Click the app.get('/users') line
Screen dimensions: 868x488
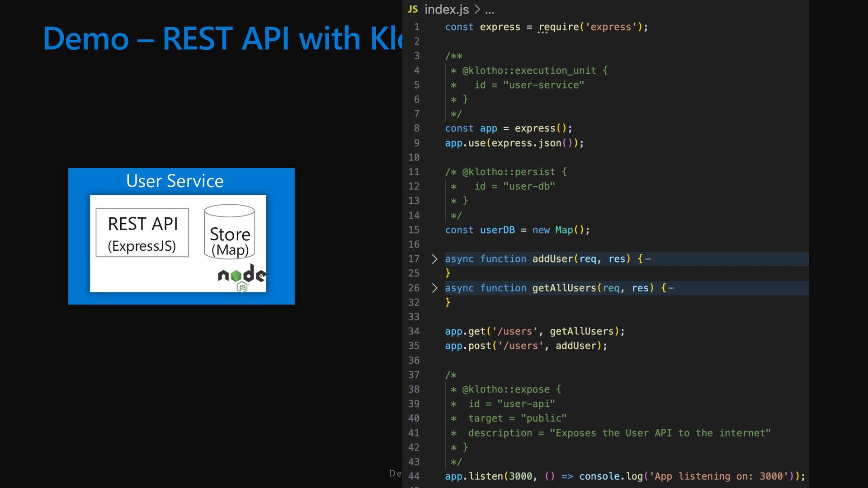[535, 331]
